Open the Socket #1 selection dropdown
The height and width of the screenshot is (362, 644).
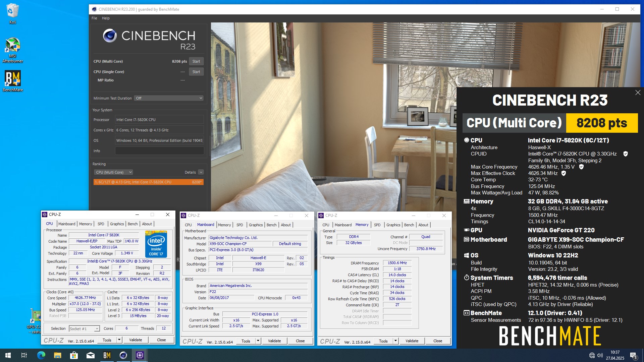click(84, 329)
